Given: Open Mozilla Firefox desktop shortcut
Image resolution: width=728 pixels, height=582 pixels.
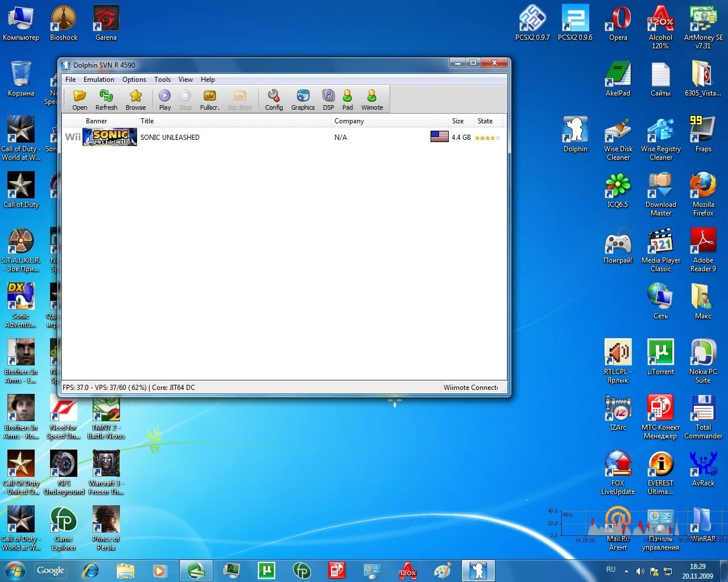Looking at the screenshot, I should tap(703, 194).
